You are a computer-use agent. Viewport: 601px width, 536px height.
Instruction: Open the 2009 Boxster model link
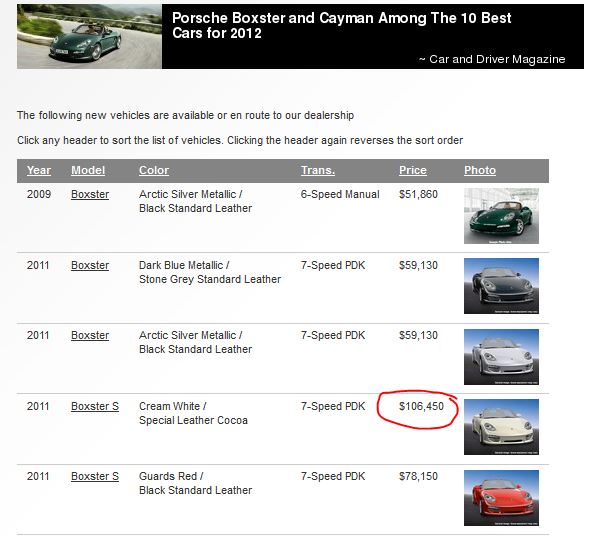90,194
